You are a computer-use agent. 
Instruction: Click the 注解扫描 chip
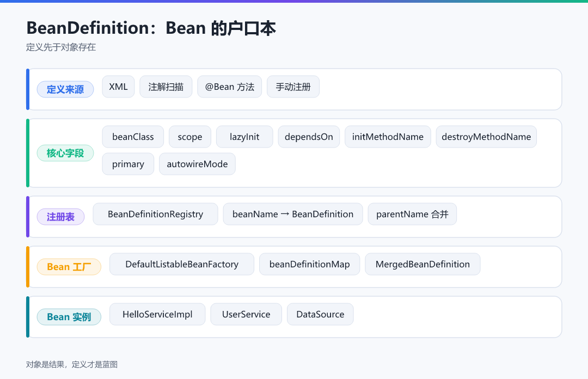tap(166, 87)
